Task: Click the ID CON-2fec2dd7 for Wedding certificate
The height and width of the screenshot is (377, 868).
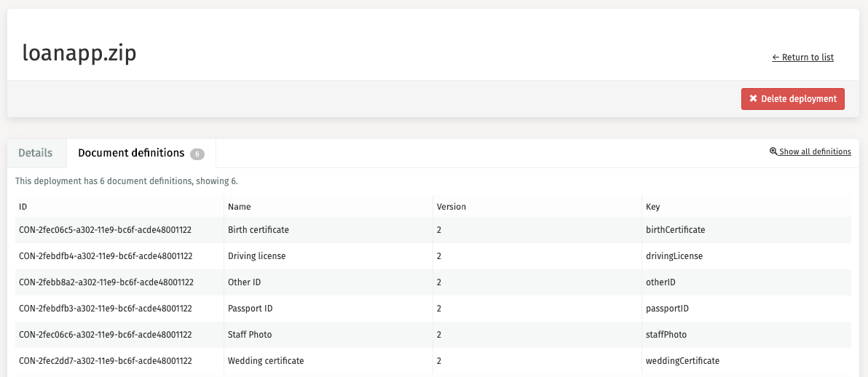Action: coord(105,361)
